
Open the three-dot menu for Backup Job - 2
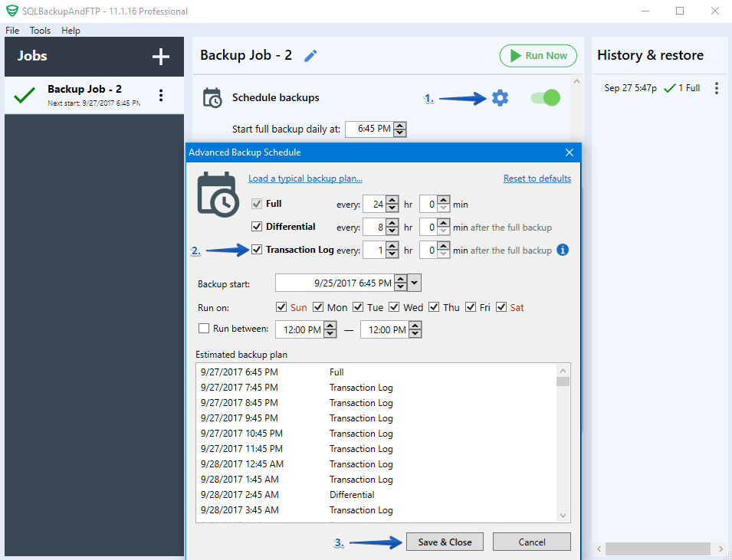pyautogui.click(x=160, y=94)
